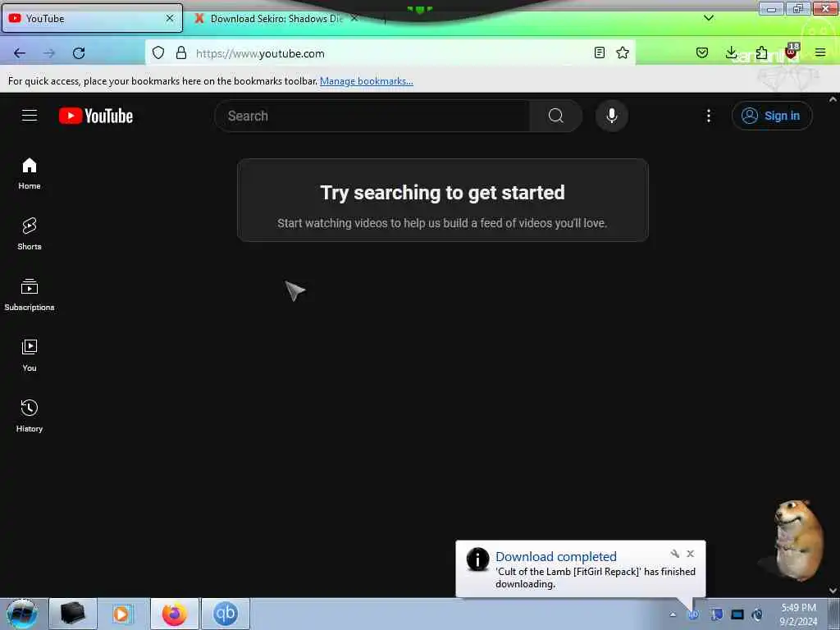
Task: Click the YouTube logo
Action: click(x=96, y=116)
